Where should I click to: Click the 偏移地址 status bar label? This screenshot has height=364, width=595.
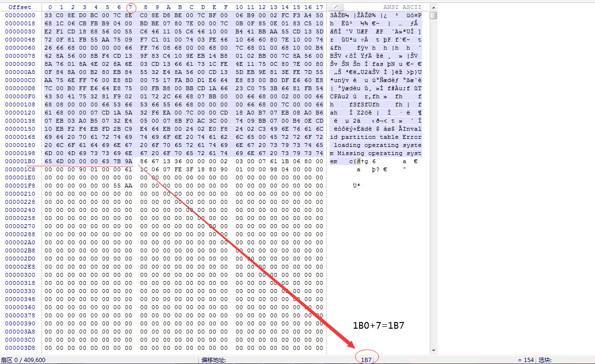coord(213,360)
